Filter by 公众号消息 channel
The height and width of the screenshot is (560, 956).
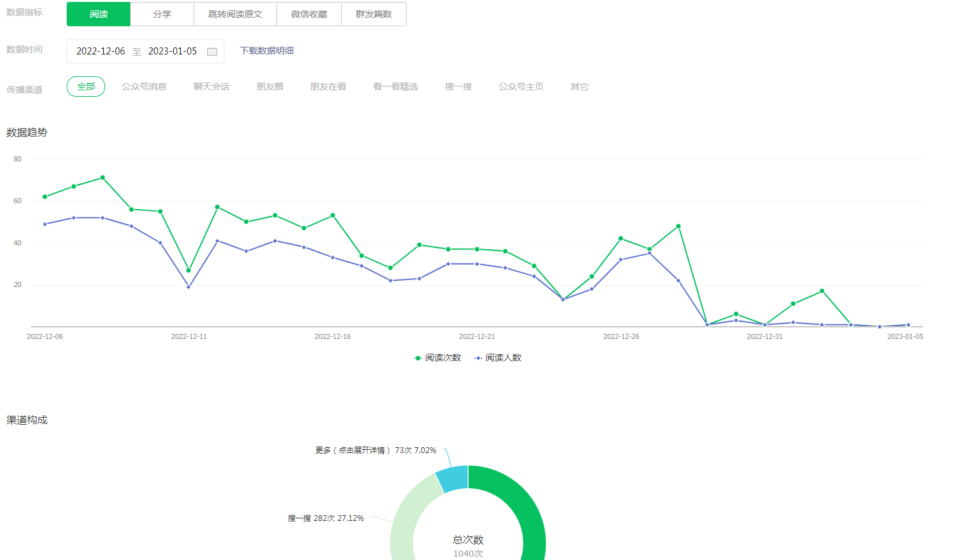click(144, 86)
